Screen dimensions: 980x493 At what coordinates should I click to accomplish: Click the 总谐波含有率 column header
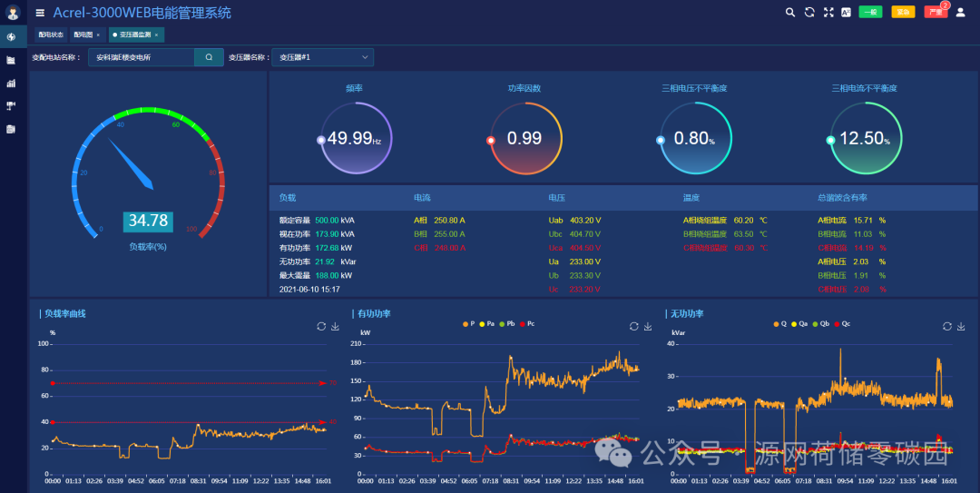pos(842,198)
